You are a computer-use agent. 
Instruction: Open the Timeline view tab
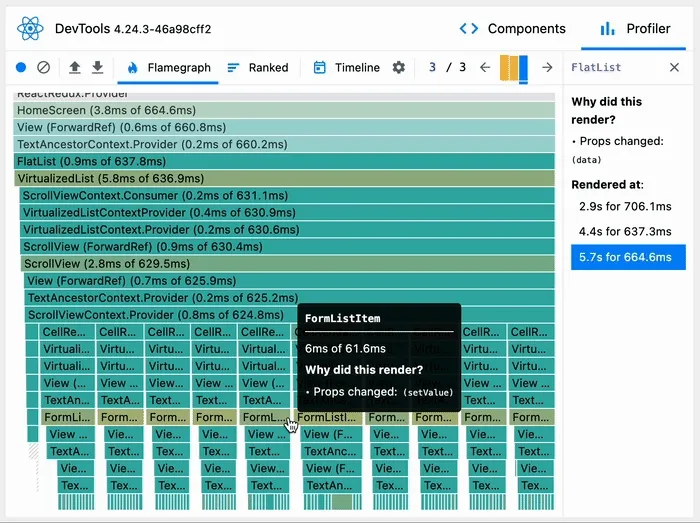346,67
